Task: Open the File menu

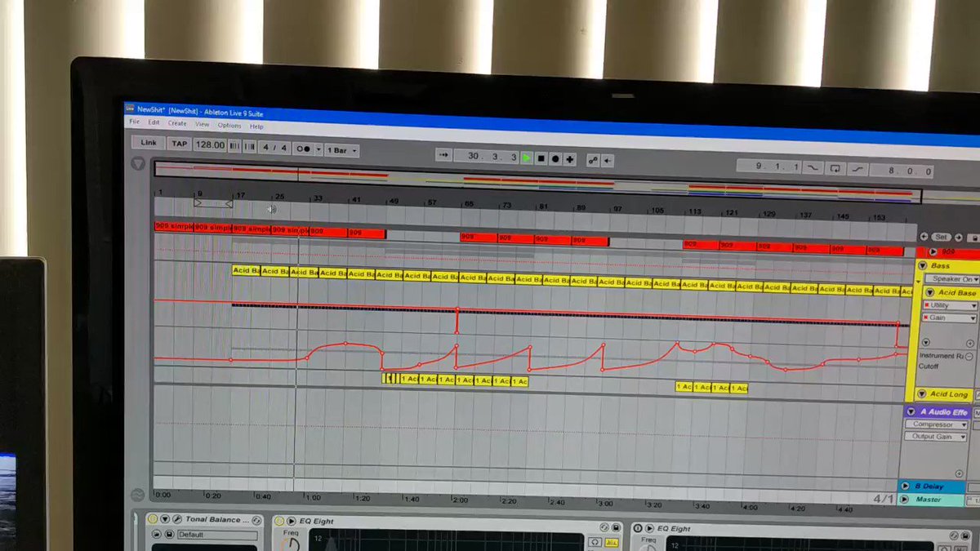Action: (x=134, y=122)
